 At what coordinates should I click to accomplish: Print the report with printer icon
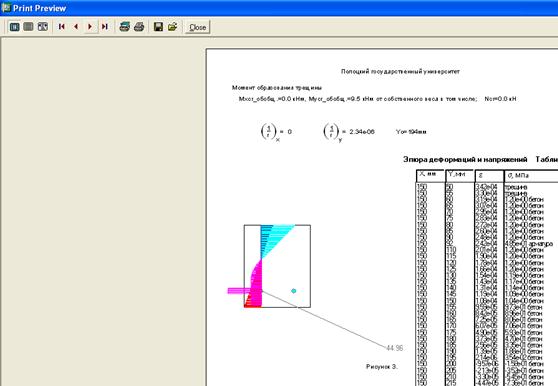[139, 27]
